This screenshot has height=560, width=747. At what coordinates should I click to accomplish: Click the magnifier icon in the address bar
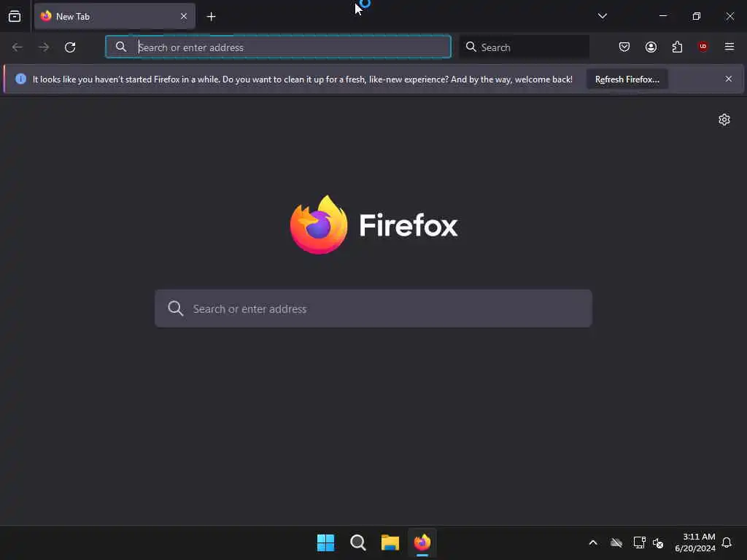(121, 47)
